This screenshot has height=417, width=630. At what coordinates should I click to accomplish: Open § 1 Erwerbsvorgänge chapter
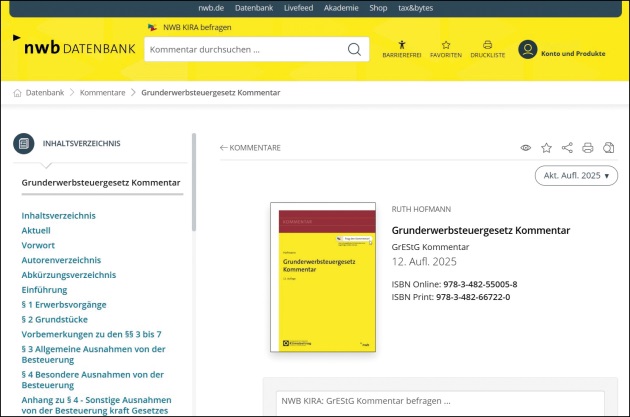64,304
